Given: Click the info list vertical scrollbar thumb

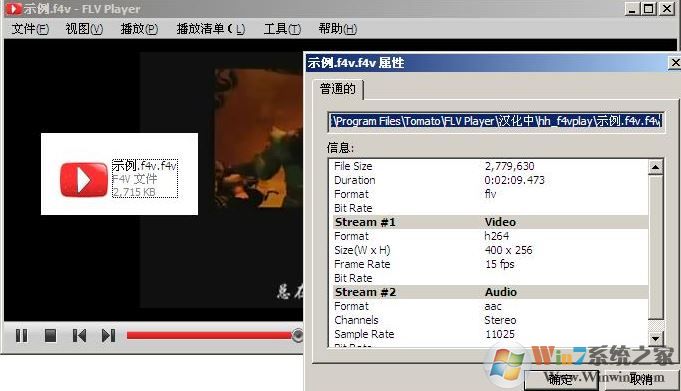Looking at the screenshot, I should (x=655, y=246).
